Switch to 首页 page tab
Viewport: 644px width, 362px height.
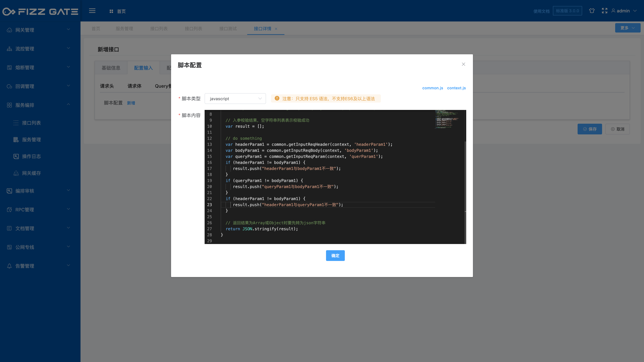[x=96, y=29]
